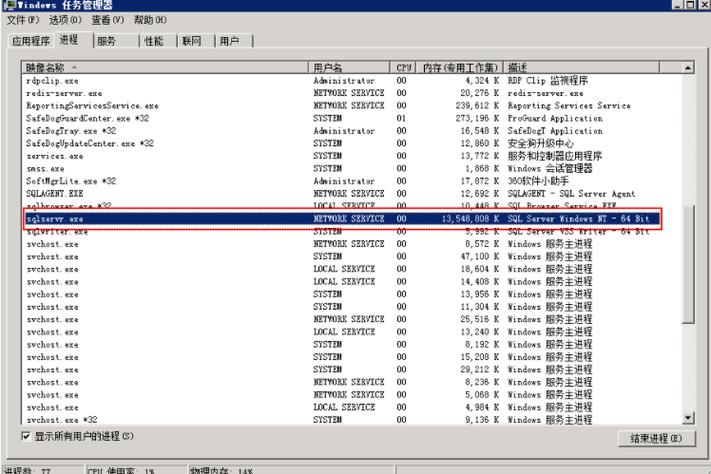Open the 帮助(H) menu

(150, 20)
